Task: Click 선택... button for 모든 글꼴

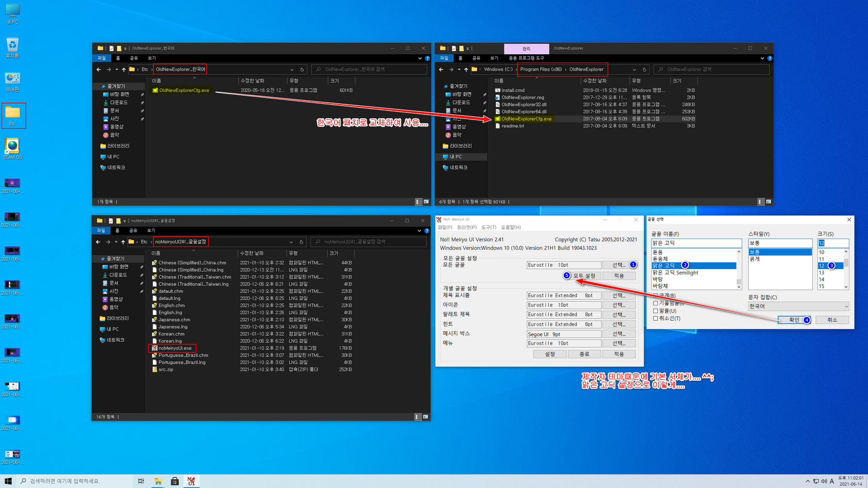Action: tap(619, 265)
